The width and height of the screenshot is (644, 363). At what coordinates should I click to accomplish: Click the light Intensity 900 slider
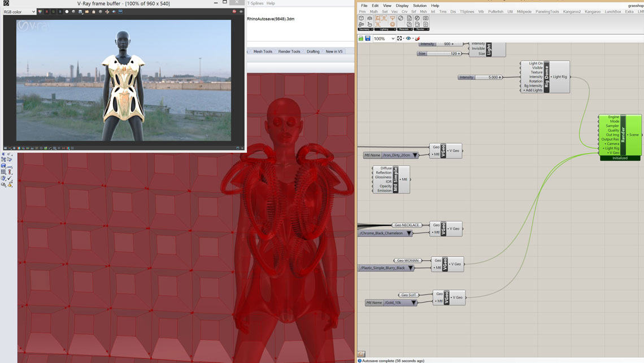tap(441, 44)
